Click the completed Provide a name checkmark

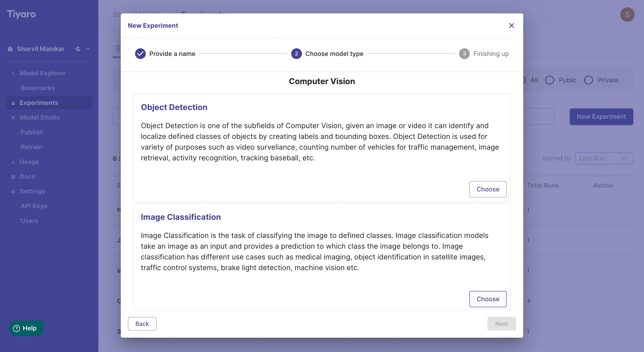coord(140,54)
